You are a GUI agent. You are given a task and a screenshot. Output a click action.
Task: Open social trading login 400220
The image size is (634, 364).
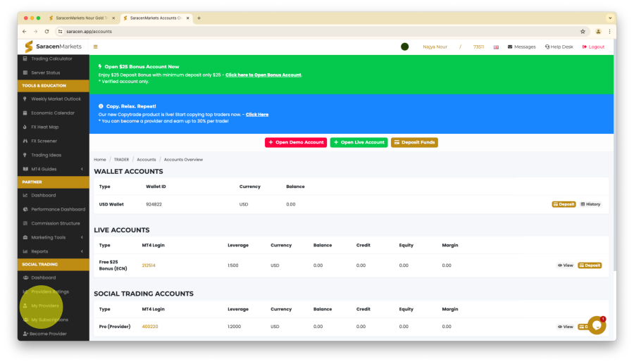tap(150, 327)
